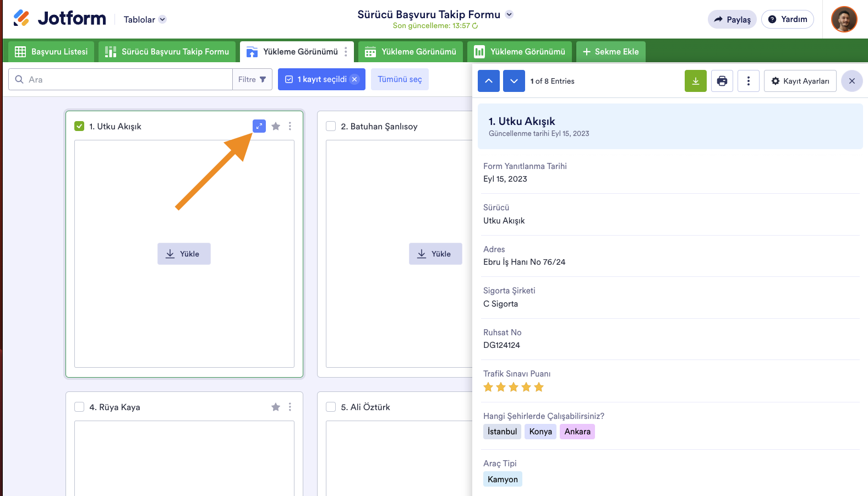Go to the next entry with down arrow

click(514, 81)
